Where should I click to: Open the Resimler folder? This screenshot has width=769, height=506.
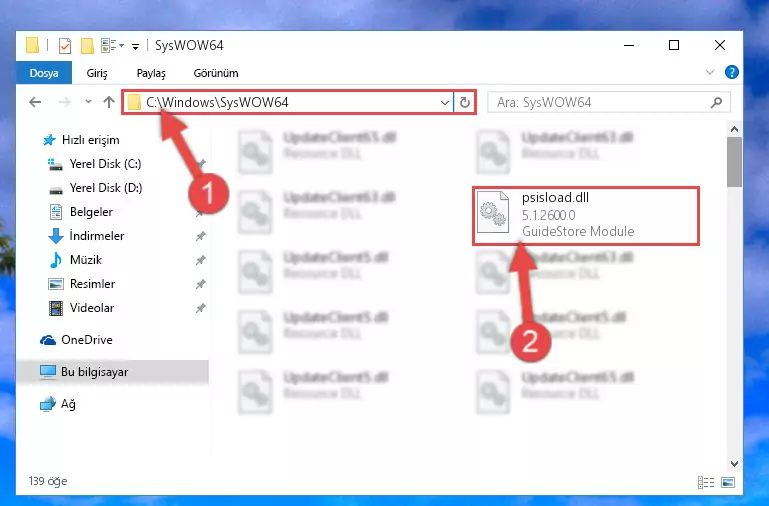(x=81, y=284)
